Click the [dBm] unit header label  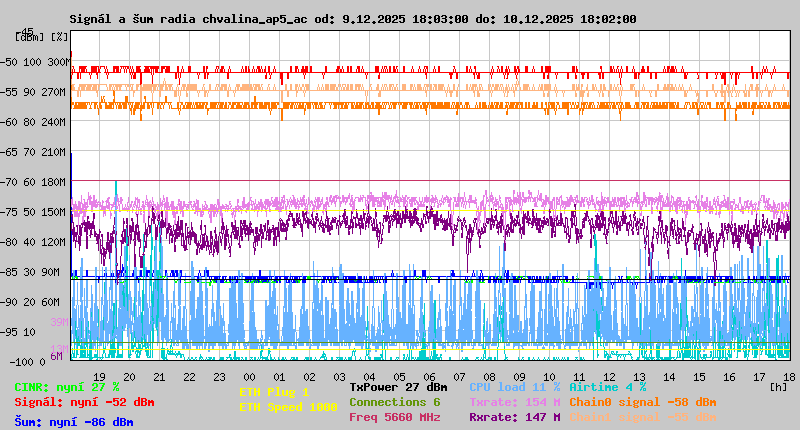pyautogui.click(x=29, y=37)
